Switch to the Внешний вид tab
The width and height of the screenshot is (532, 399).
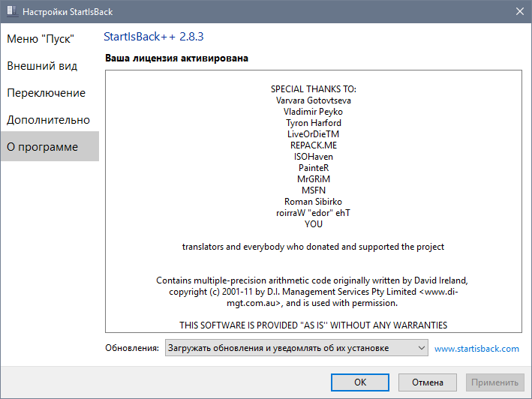point(42,66)
